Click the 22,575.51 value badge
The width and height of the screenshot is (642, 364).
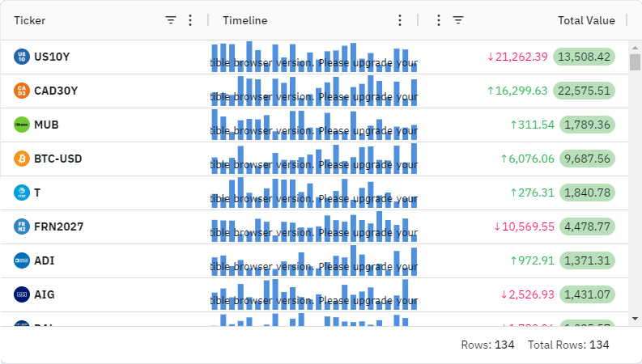584,91
